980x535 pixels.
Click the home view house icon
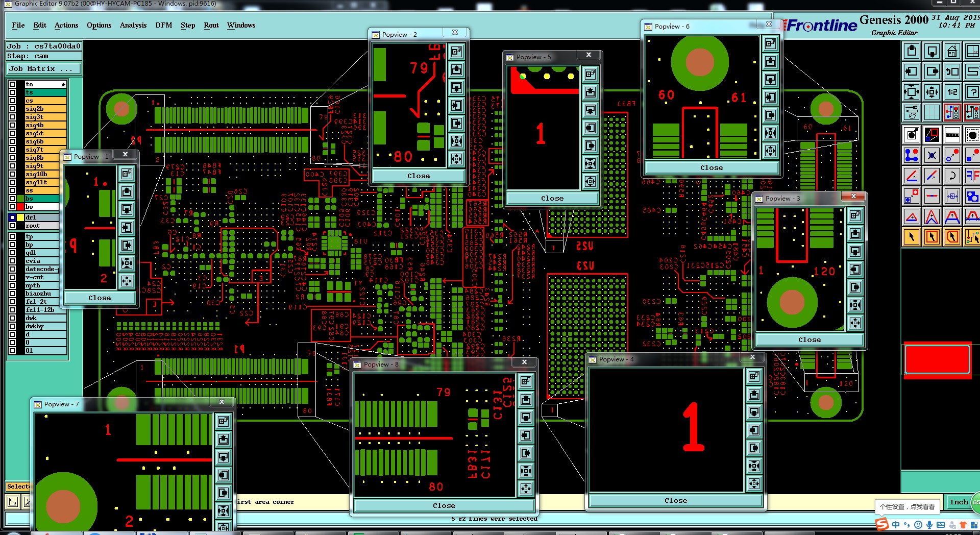pyautogui.click(x=952, y=51)
